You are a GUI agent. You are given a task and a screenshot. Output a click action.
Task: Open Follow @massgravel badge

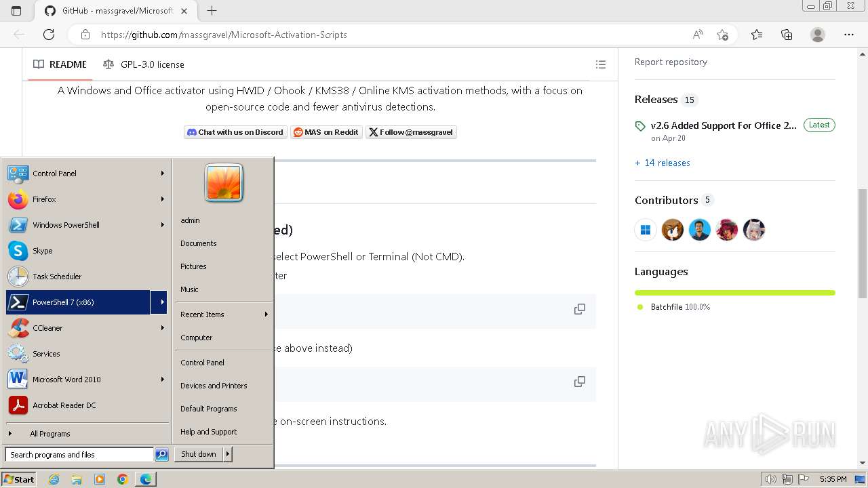411,132
